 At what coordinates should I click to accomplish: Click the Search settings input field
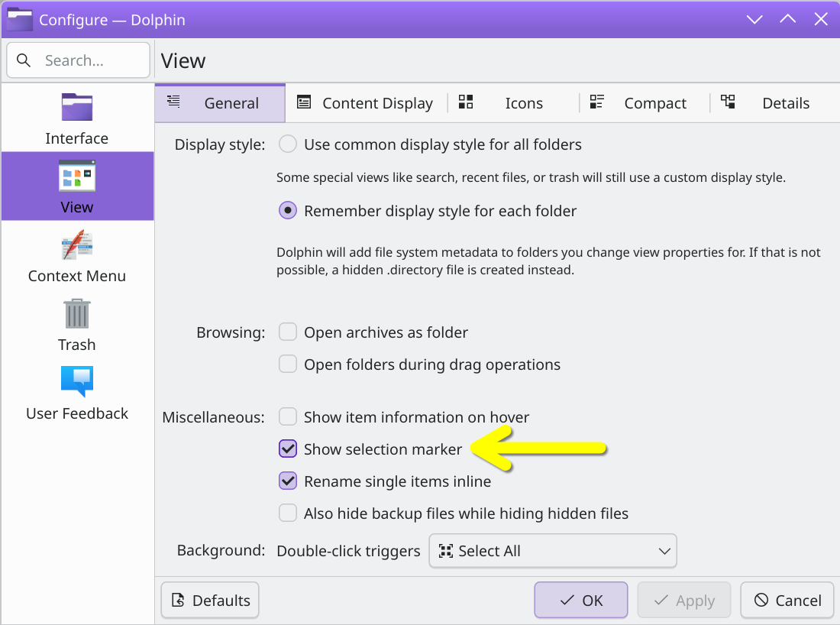pos(78,60)
